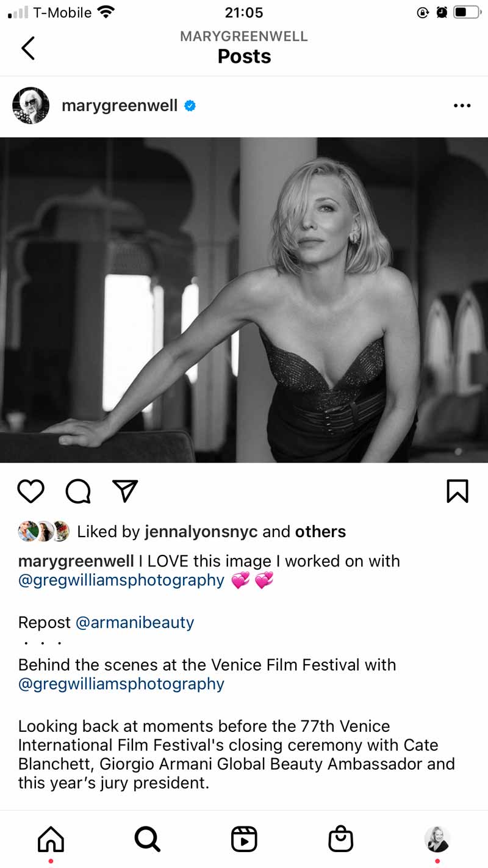
Task: Open the Search tab
Action: click(x=147, y=839)
